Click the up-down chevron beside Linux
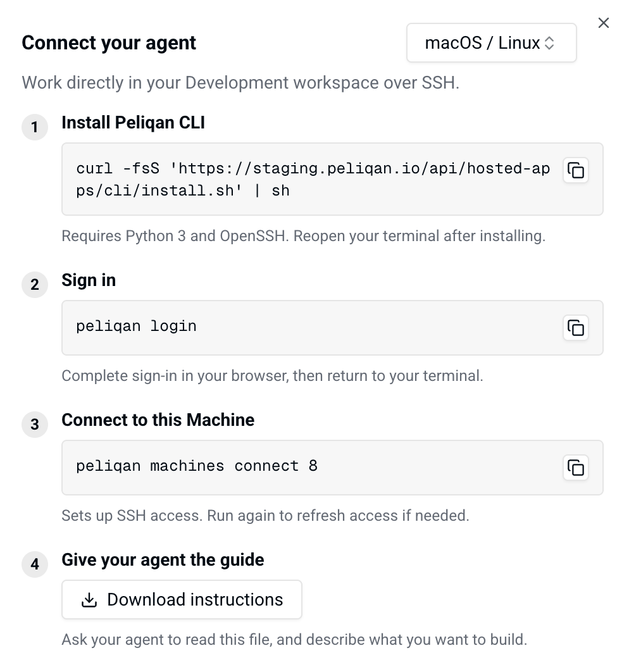 tap(549, 43)
